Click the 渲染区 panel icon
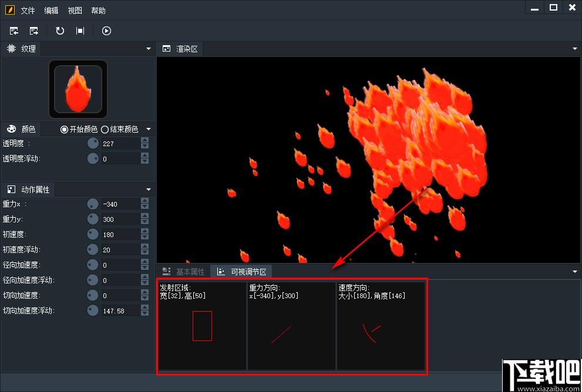Screen dimensions: 582x392 (x=167, y=49)
